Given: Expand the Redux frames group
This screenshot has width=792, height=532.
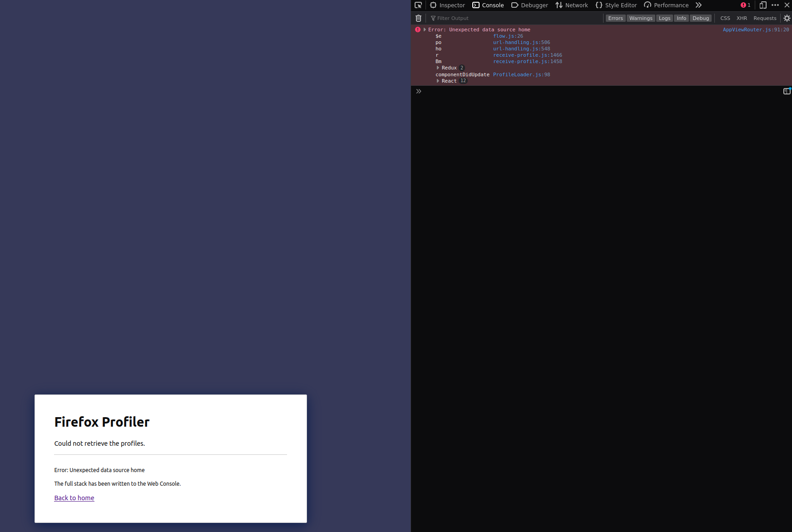Looking at the screenshot, I should pyautogui.click(x=438, y=68).
